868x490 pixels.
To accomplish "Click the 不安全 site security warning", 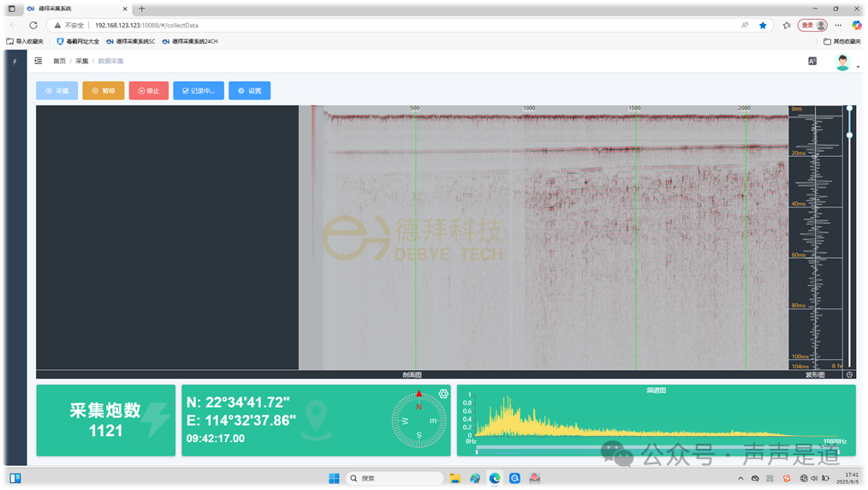I will tap(69, 26).
